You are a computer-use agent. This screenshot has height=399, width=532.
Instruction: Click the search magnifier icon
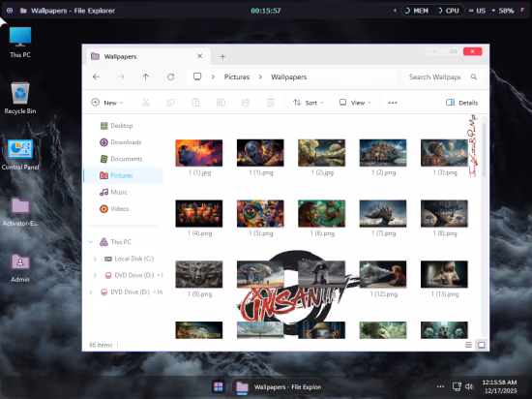pyautogui.click(x=474, y=77)
